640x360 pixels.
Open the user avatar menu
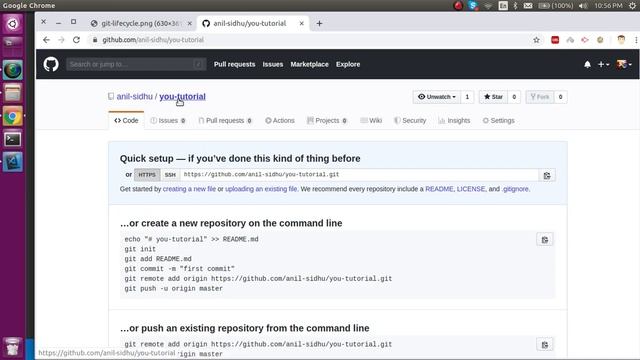[624, 64]
